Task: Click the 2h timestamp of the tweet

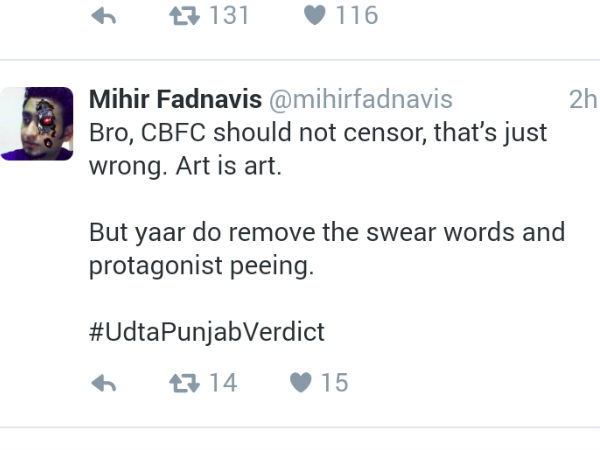Action: [x=582, y=99]
